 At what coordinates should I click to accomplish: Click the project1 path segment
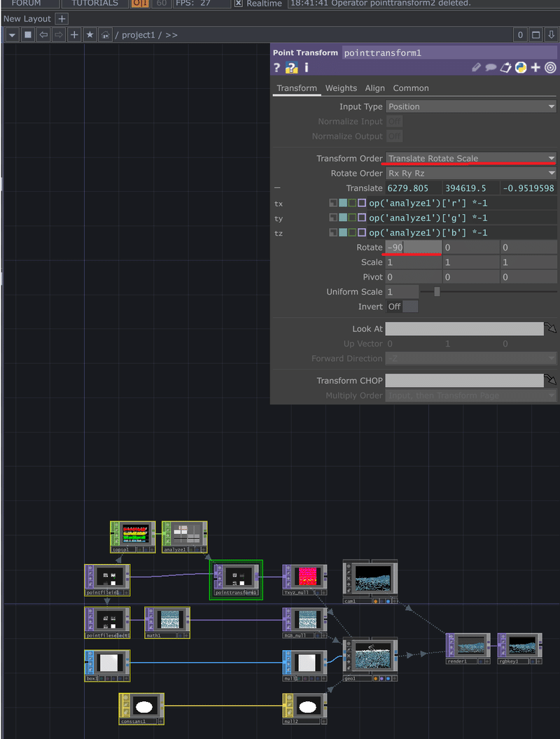click(x=138, y=35)
